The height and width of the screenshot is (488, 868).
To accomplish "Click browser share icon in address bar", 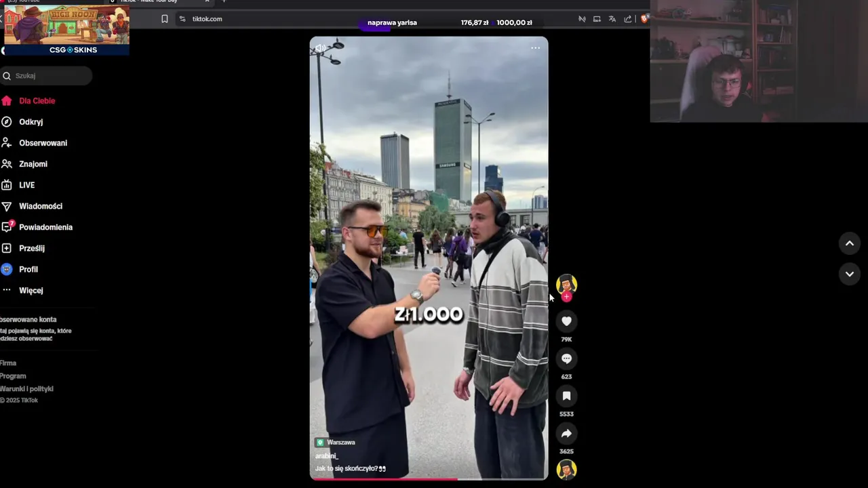I will (x=628, y=19).
